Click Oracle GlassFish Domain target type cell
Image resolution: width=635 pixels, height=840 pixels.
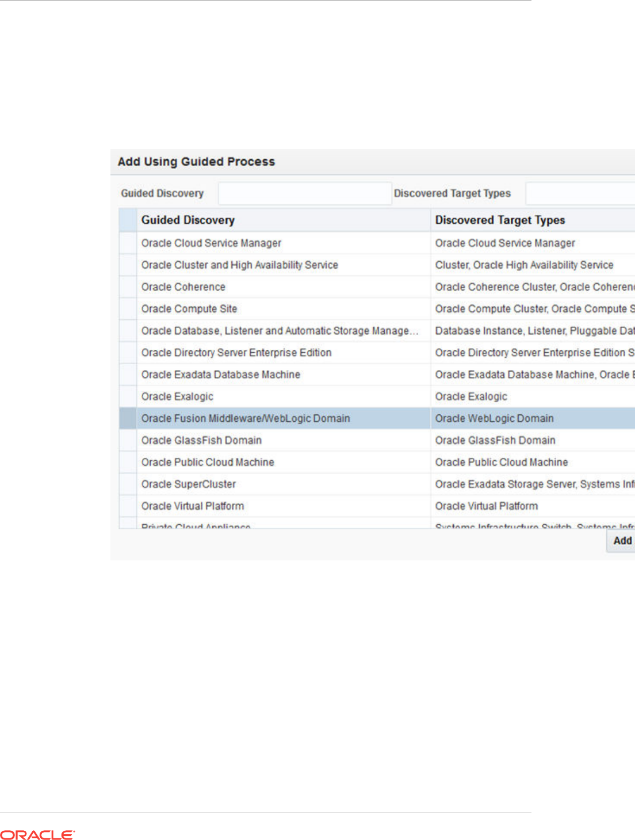click(533, 440)
